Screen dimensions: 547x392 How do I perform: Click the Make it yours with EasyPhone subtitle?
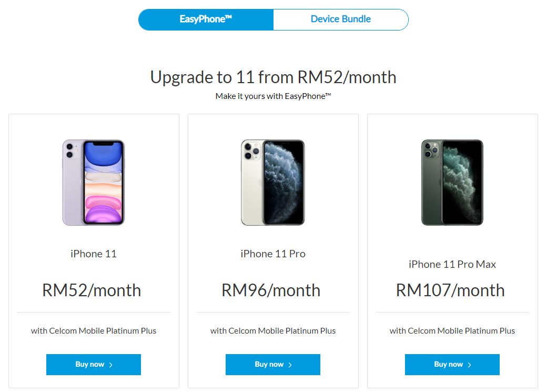coord(273,96)
